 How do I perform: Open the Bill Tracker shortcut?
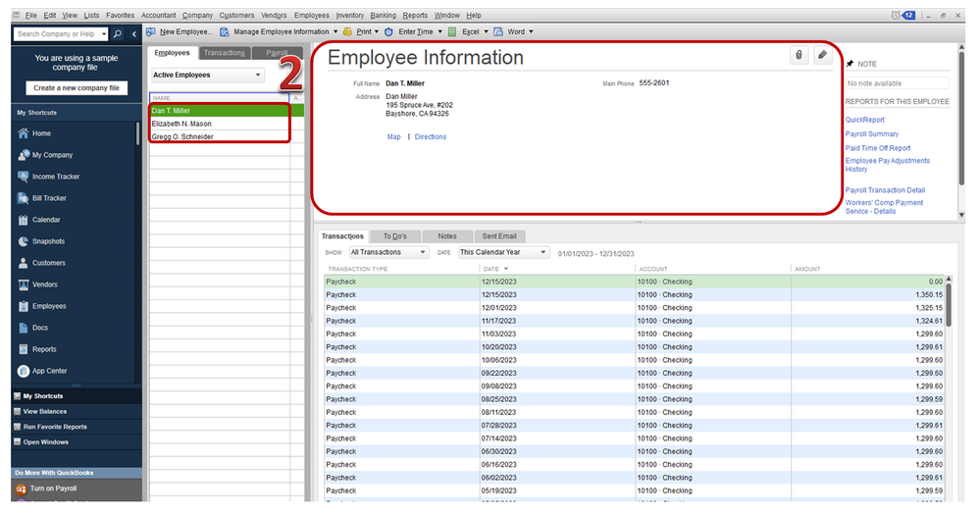pyautogui.click(x=42, y=198)
